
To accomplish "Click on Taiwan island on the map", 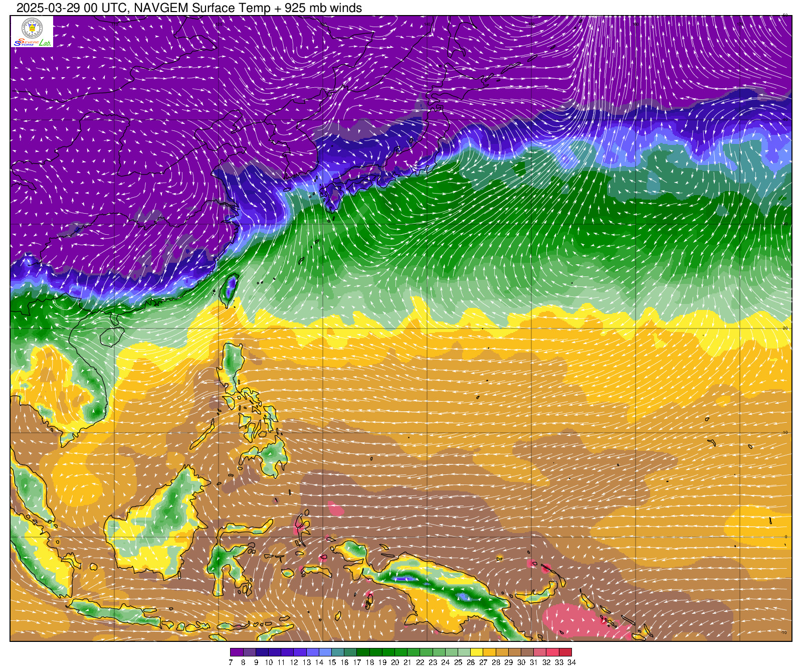I will point(229,289).
